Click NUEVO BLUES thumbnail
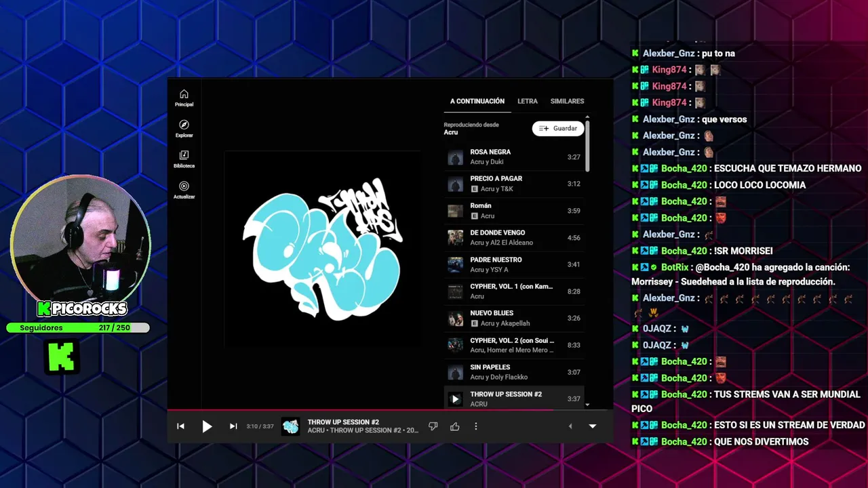This screenshot has width=868, height=488. pyautogui.click(x=456, y=318)
